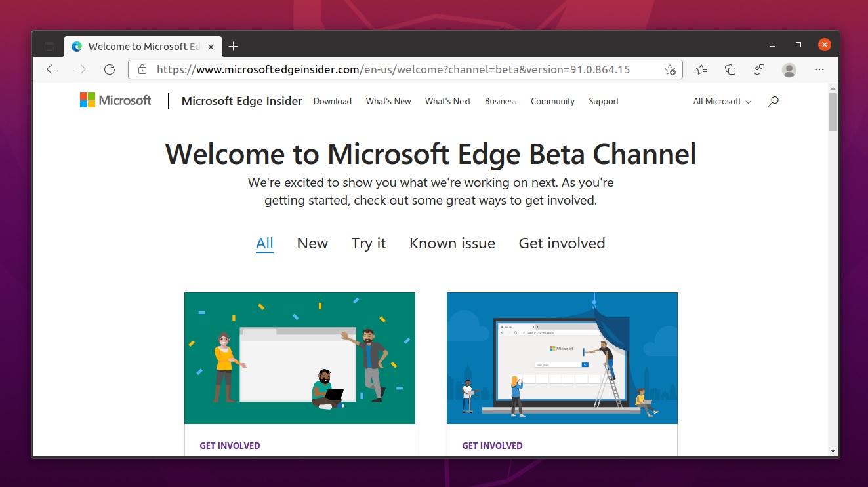Select the Known issue filter tab

452,243
